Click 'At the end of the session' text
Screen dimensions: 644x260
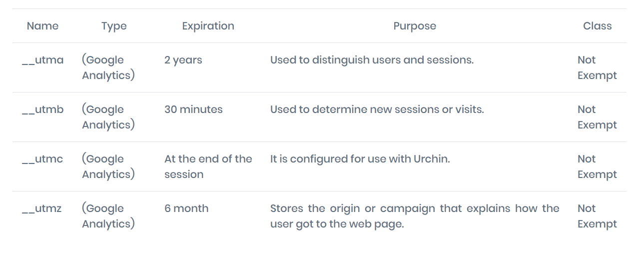point(208,166)
